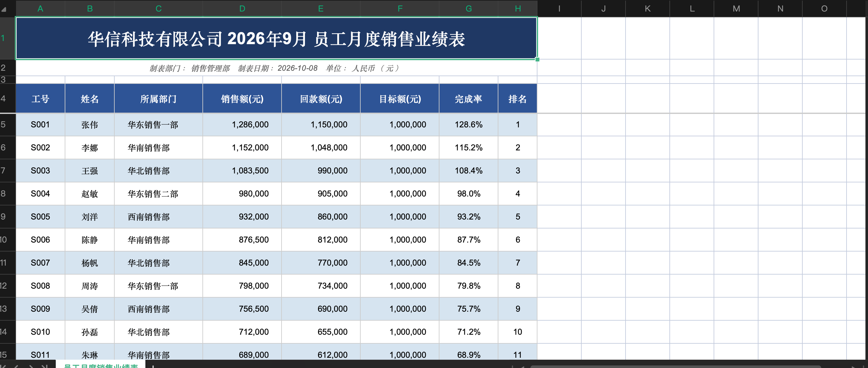Select the name cell 杨帆
The height and width of the screenshot is (368, 868).
tap(90, 263)
